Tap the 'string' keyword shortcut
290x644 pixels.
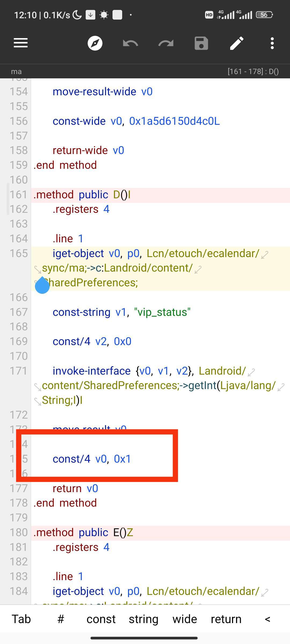pos(143,619)
